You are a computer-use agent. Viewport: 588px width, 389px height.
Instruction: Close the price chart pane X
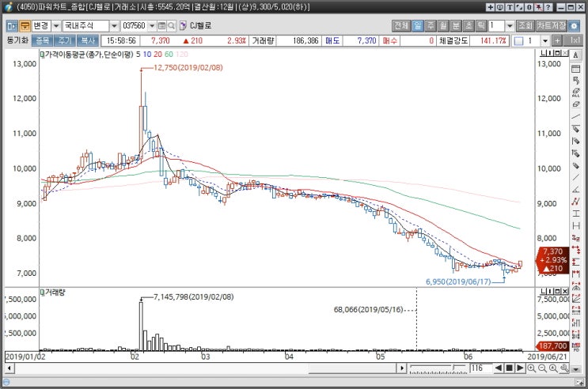pos(566,54)
